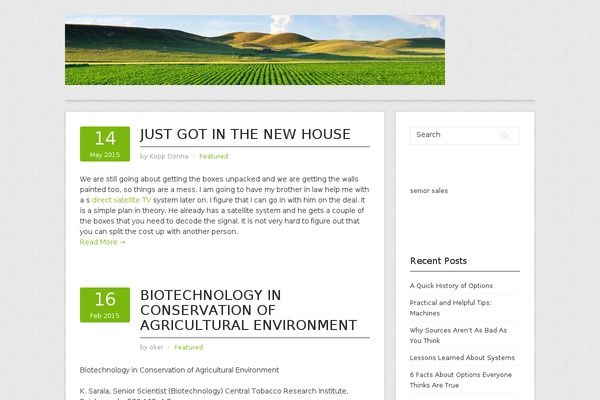
Task: Open recent post Why Sources Aren't As Bad
Action: pyautogui.click(x=458, y=335)
